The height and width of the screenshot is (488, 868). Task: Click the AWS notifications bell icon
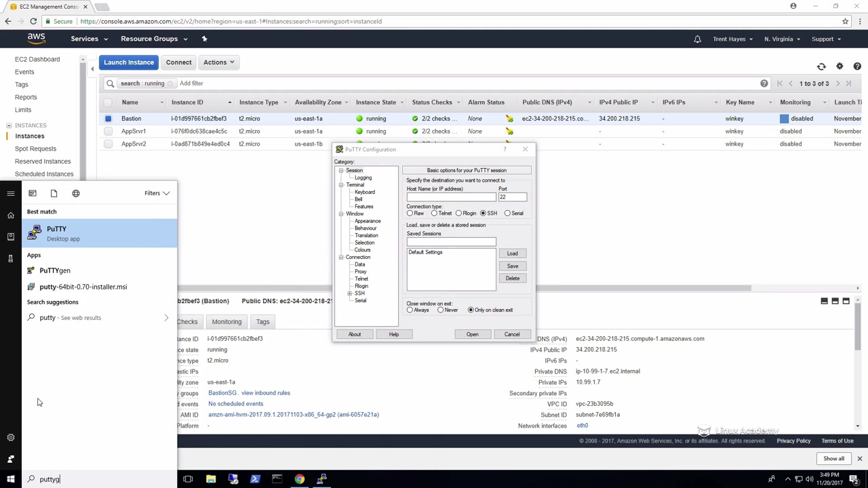[697, 39]
